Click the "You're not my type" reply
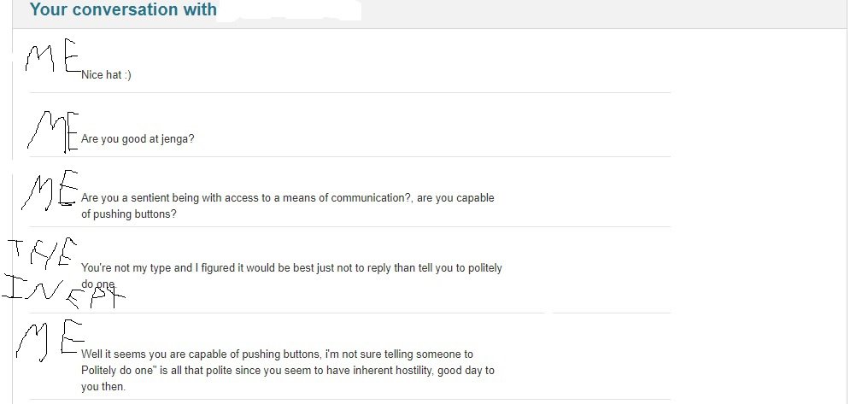Viewport: 868px width, 404px height. click(291, 268)
